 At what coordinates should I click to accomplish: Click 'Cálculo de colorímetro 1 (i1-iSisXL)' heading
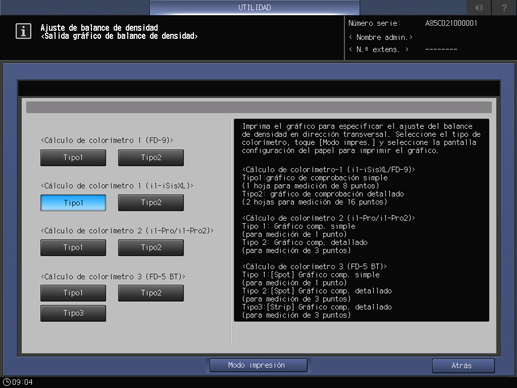(x=117, y=186)
